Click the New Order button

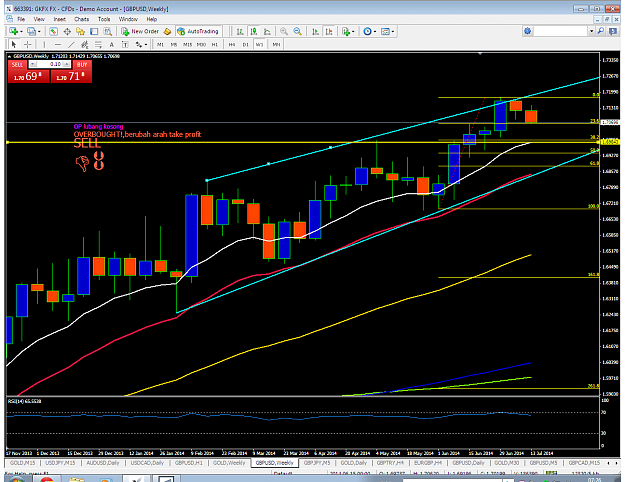tap(140, 31)
